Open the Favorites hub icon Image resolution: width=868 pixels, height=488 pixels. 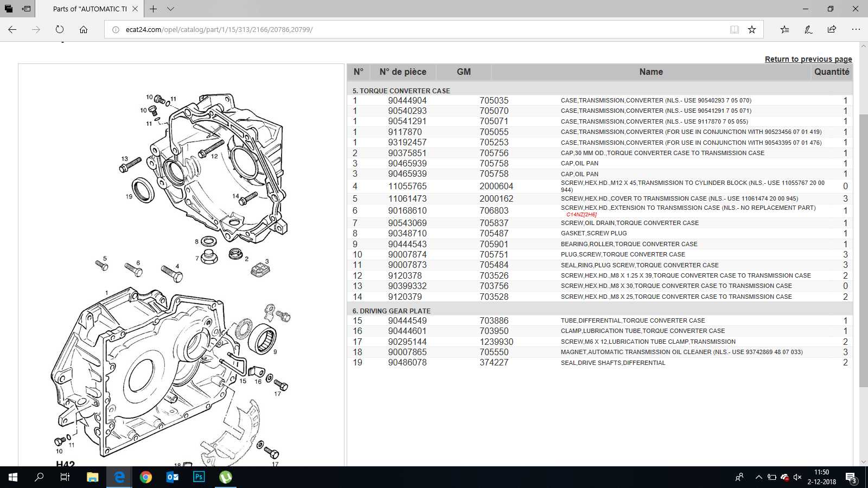pos(784,29)
